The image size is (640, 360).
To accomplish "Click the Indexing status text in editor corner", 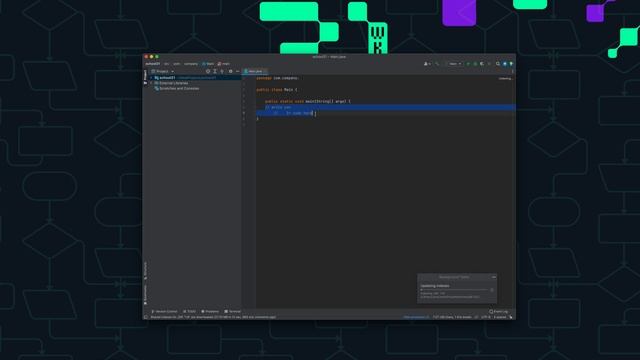I will tap(505, 78).
